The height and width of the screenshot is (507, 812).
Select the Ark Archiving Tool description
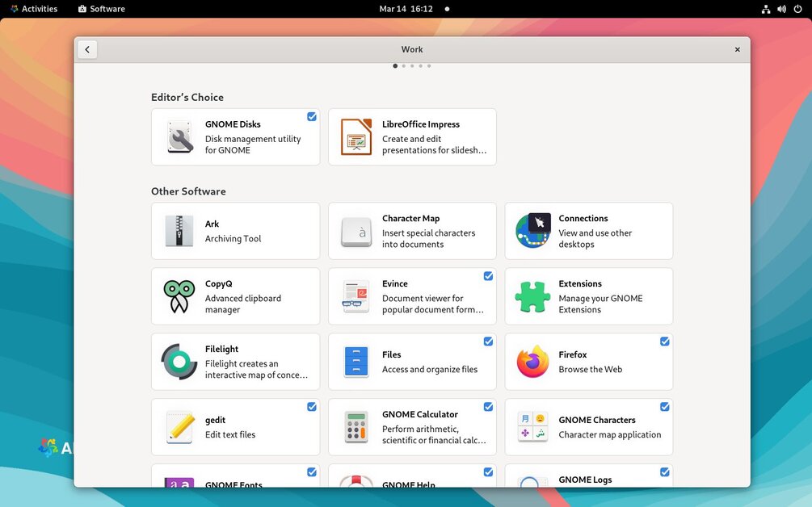tap(233, 238)
